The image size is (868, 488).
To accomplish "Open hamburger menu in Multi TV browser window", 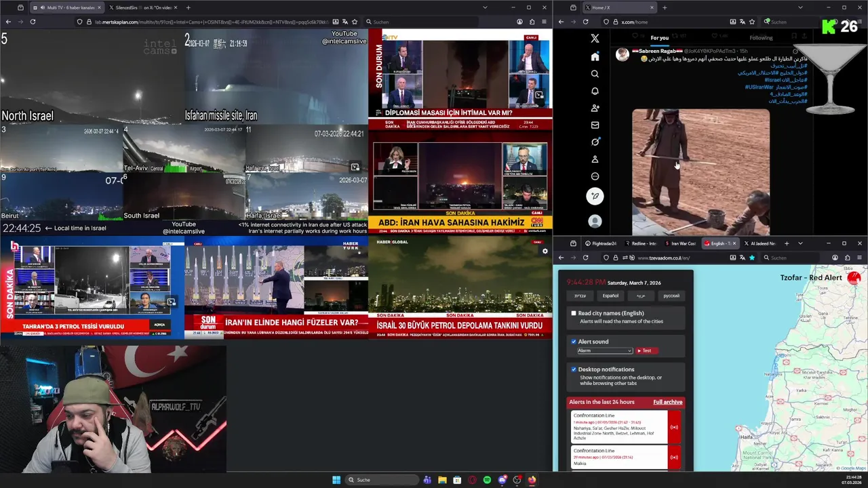I will pyautogui.click(x=545, y=22).
